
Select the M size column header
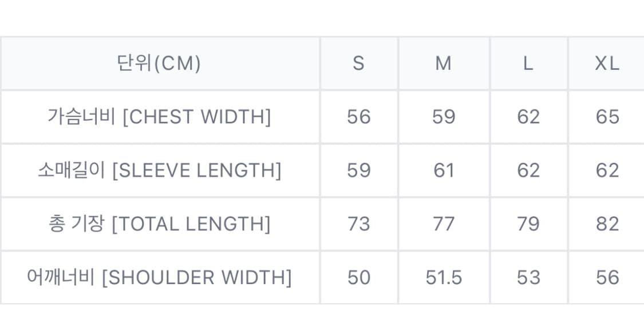click(444, 63)
